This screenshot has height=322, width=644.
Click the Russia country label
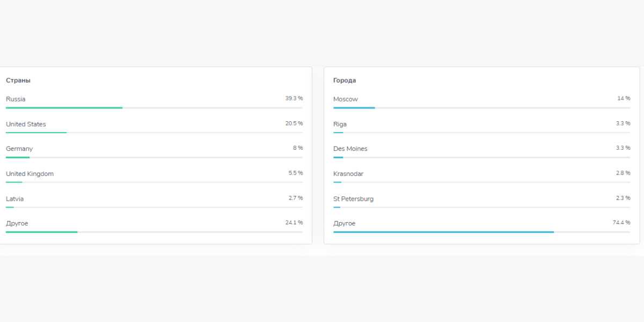tap(16, 99)
